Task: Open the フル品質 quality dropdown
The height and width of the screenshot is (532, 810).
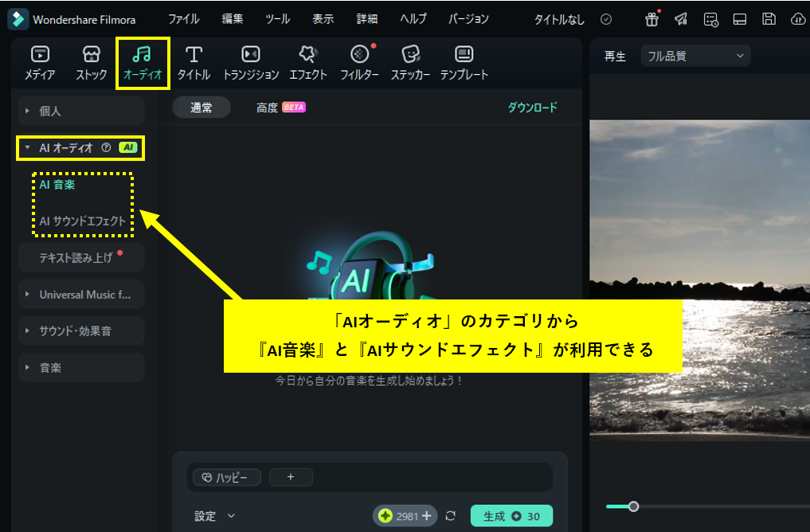Action: 695,56
